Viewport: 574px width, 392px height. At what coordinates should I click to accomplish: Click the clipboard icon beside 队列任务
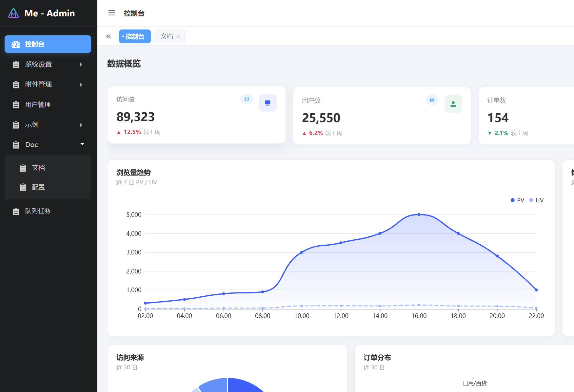pos(16,211)
